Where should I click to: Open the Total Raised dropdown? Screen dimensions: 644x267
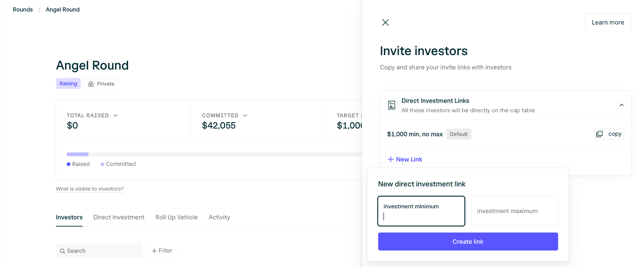tap(116, 115)
